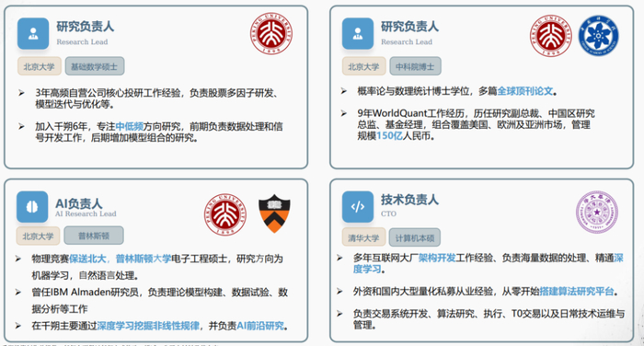Select the 北京大学 tag beside 基础数学硕士
The width and height of the screenshot is (644, 346).
[39, 66]
